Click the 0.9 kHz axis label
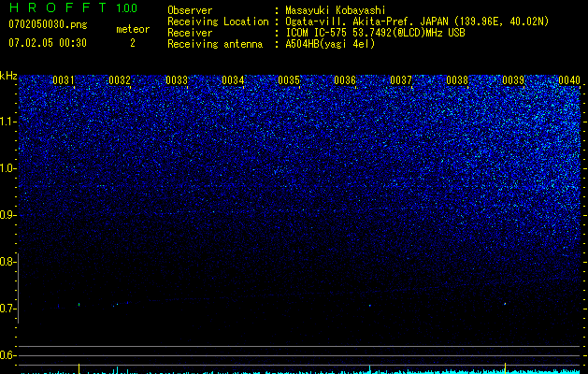Image resolution: width=588 pixels, height=374 pixels. coord(7,215)
